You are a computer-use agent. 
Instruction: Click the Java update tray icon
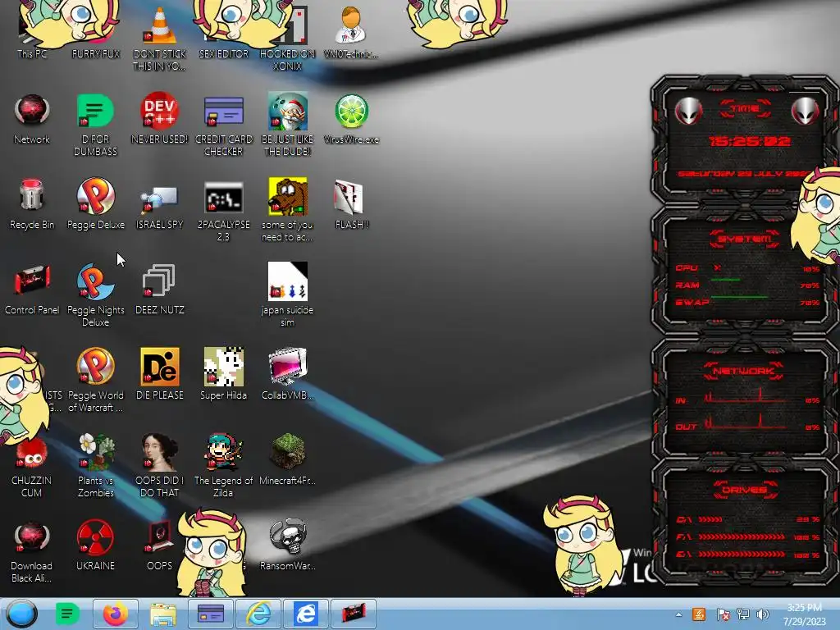(699, 614)
